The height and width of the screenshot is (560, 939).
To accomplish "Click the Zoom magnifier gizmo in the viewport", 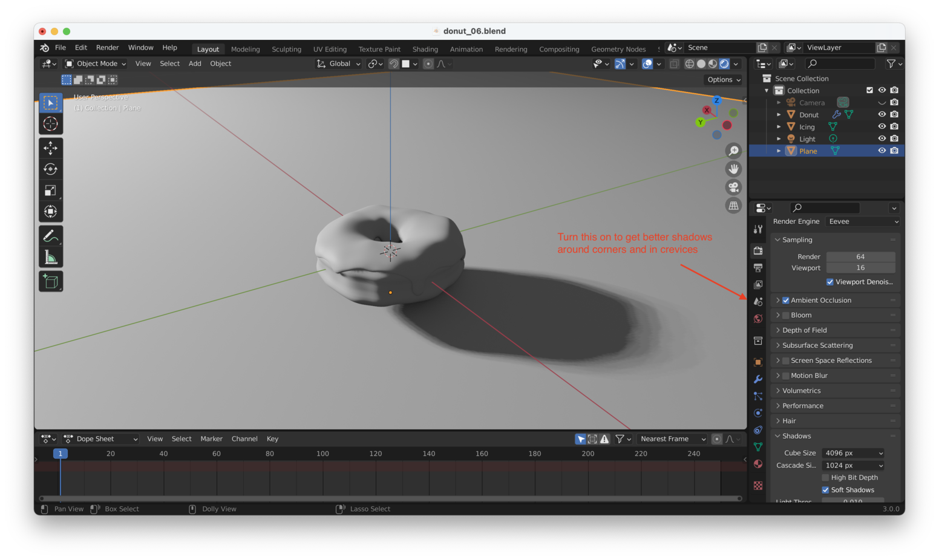I will point(733,151).
